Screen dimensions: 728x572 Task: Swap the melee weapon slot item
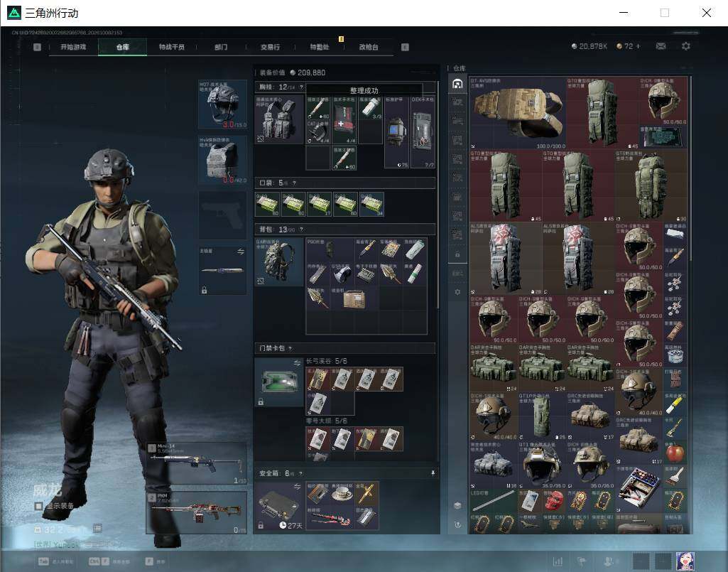241,252
